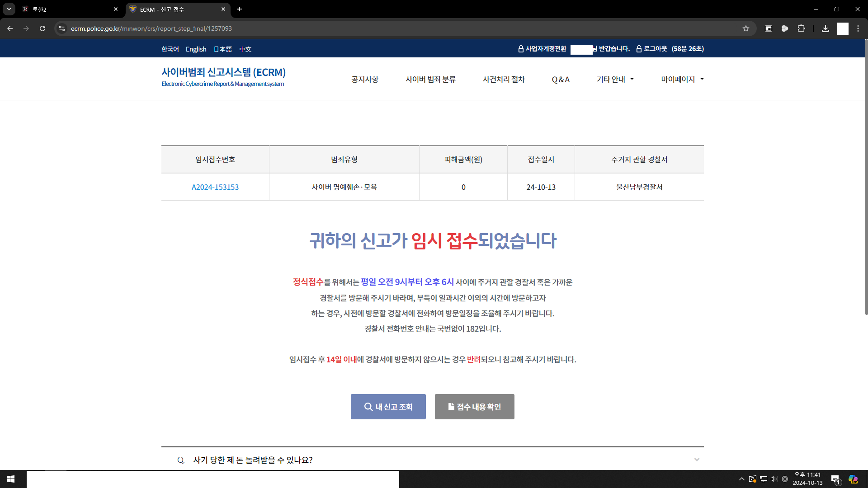Click the volume icon in system tray
This screenshot has height=488, width=868.
click(774, 479)
